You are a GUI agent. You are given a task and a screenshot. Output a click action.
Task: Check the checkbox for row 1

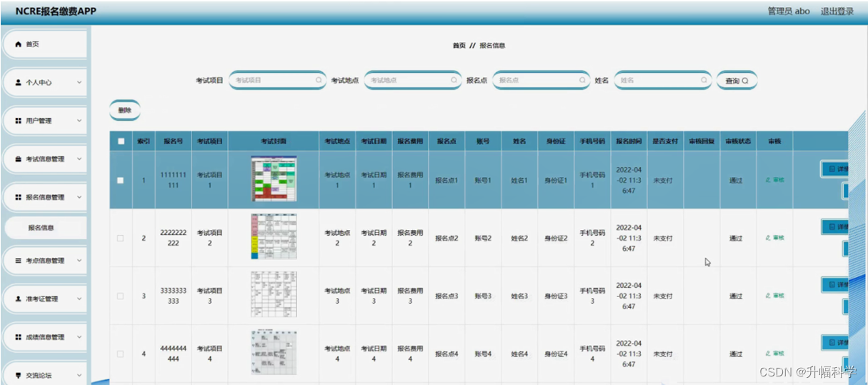coord(121,180)
